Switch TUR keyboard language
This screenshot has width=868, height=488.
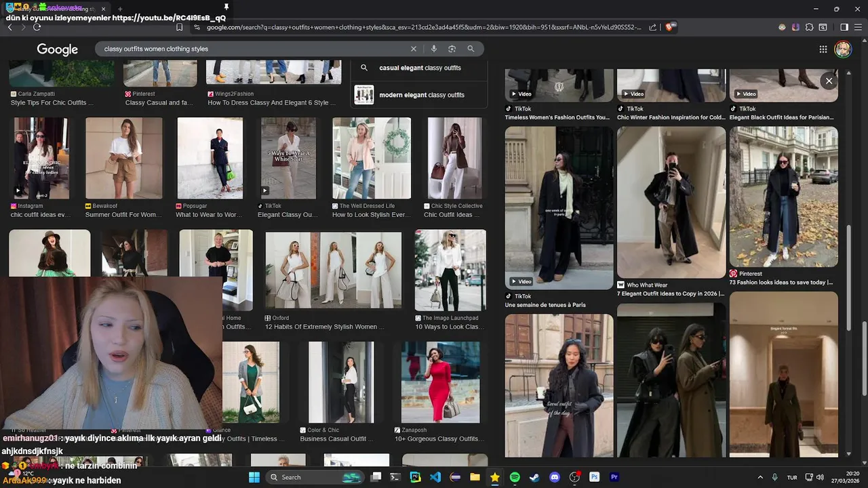(792, 478)
